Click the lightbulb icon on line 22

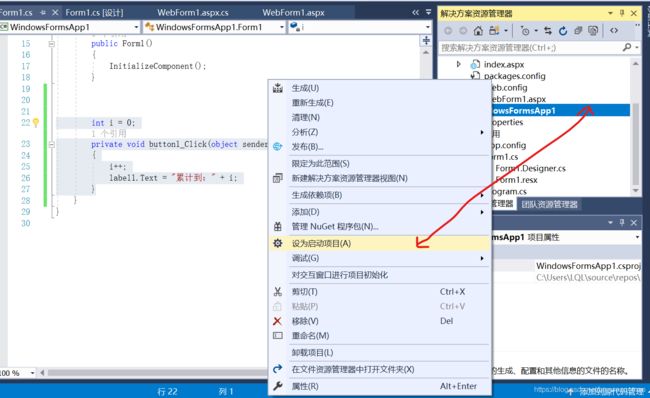pos(36,122)
